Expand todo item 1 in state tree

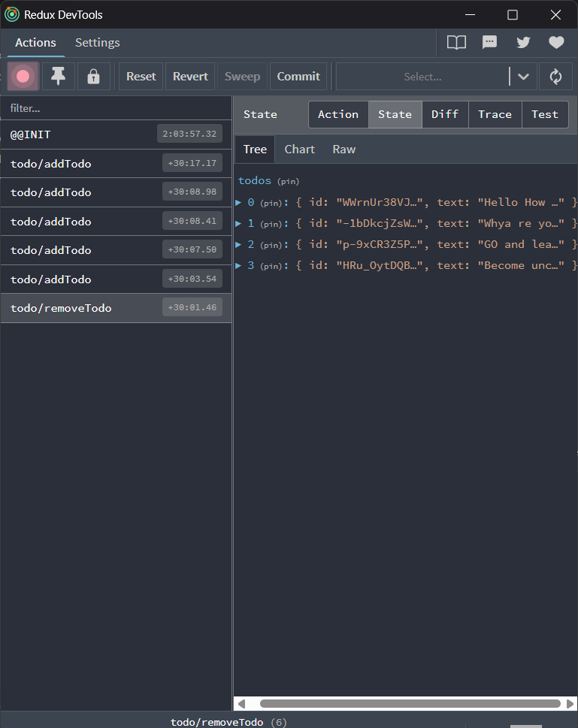click(238, 224)
